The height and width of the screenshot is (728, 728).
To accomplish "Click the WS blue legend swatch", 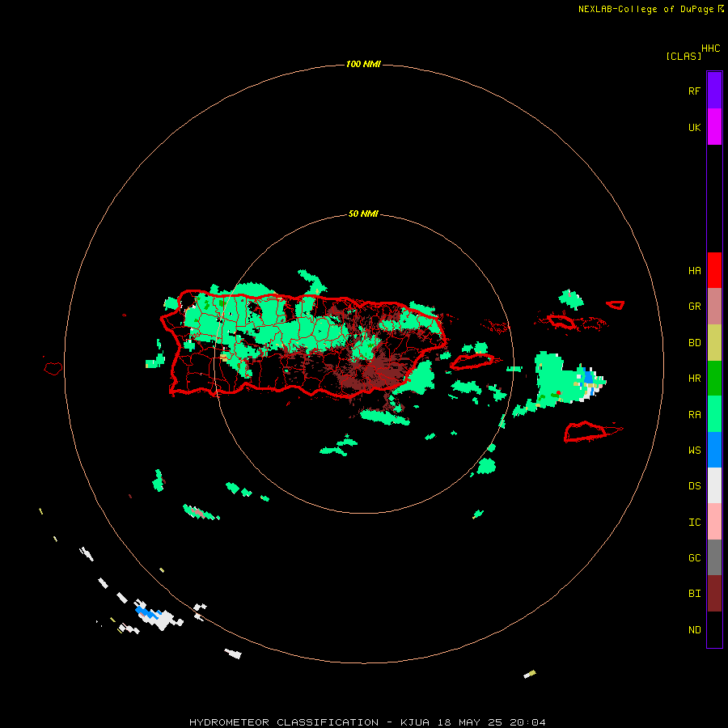I will click(714, 450).
